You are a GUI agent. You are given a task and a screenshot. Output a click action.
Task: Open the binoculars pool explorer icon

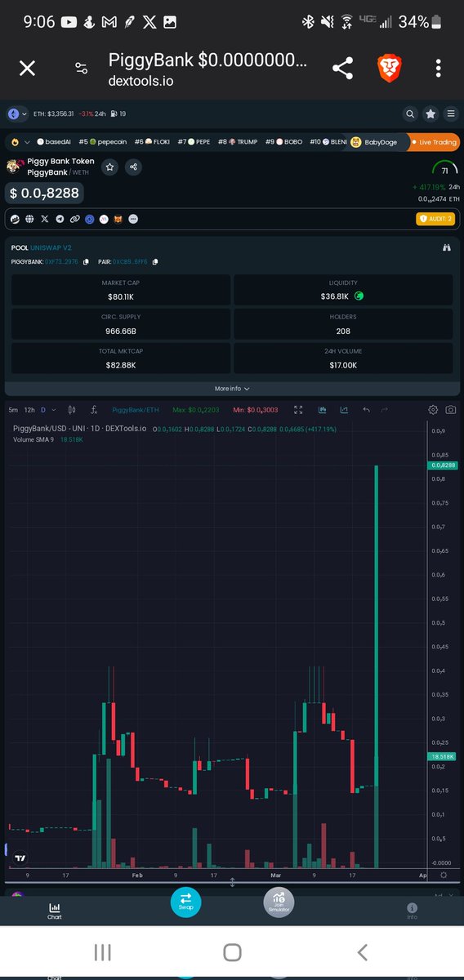tap(446, 247)
